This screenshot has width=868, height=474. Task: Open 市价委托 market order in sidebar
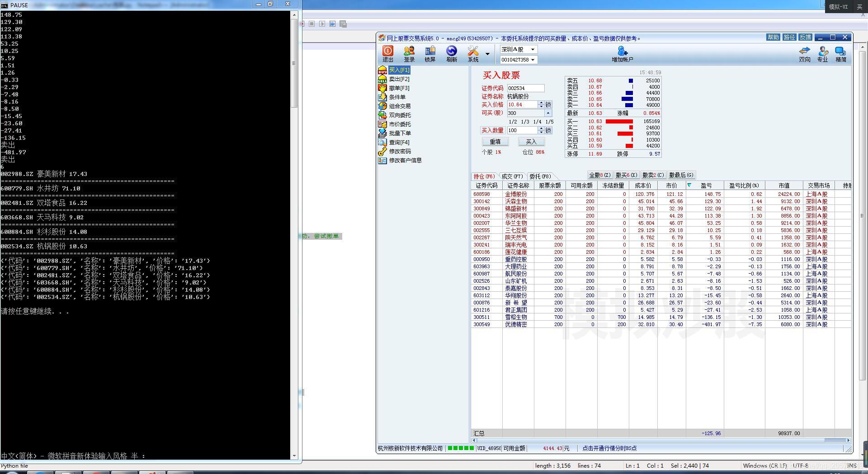point(400,124)
